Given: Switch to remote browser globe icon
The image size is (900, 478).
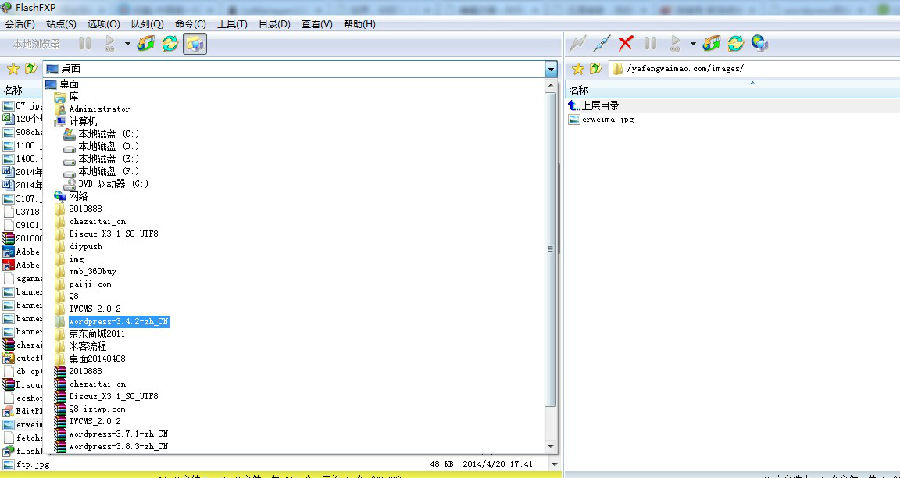Looking at the screenshot, I should coord(760,43).
